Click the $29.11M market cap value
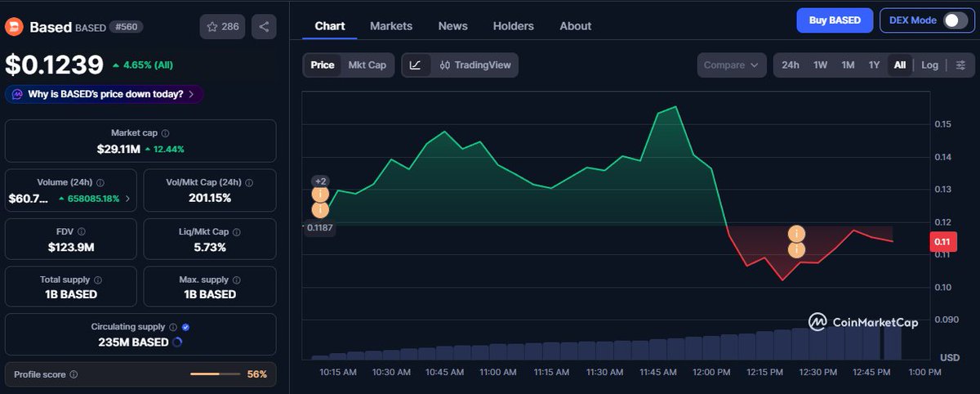Image resolution: width=980 pixels, height=394 pixels. tap(118, 149)
